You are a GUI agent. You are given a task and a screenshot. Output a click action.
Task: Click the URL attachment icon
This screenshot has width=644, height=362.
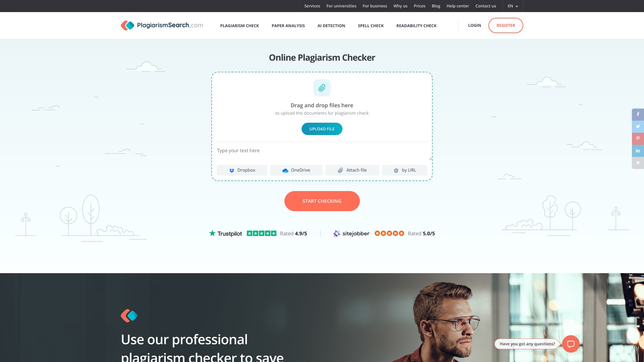point(396,170)
